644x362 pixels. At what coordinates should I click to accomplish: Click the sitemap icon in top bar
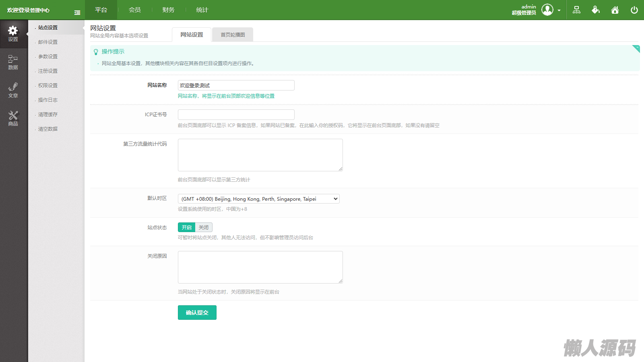pos(576,10)
